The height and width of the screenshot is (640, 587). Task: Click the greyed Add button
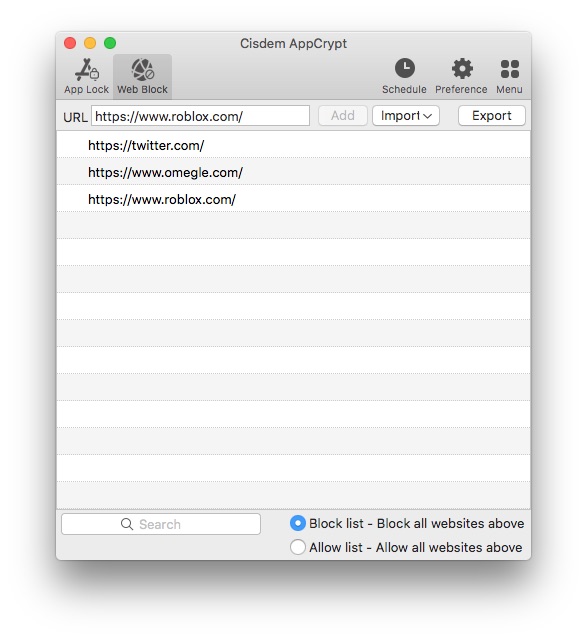pyautogui.click(x=342, y=116)
